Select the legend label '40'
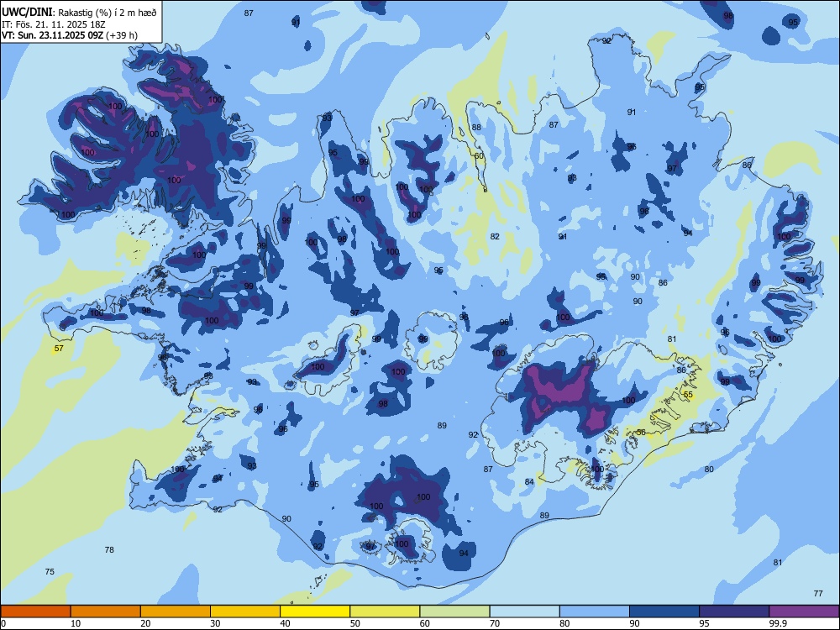Screen dimensions: 840x630 285,623
